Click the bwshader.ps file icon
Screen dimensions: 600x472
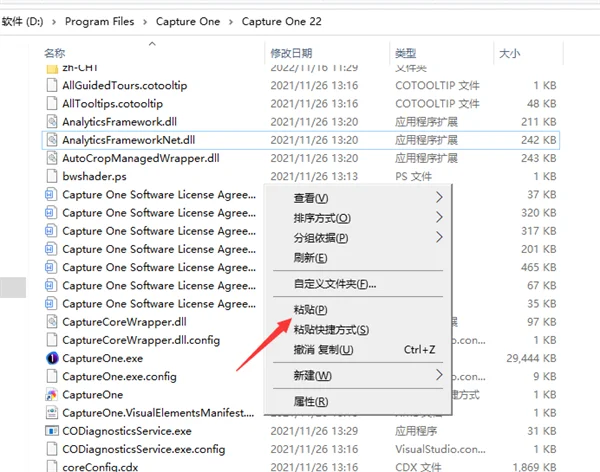coord(52,176)
